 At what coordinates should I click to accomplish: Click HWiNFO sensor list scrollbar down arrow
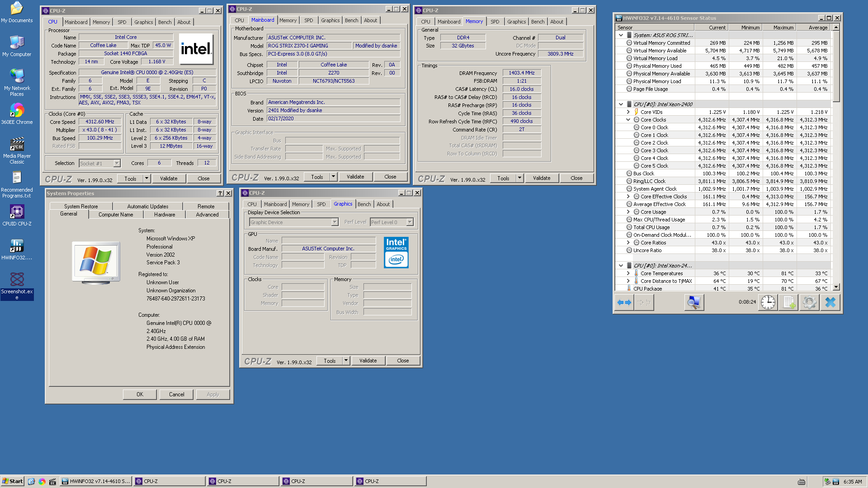[x=836, y=287]
